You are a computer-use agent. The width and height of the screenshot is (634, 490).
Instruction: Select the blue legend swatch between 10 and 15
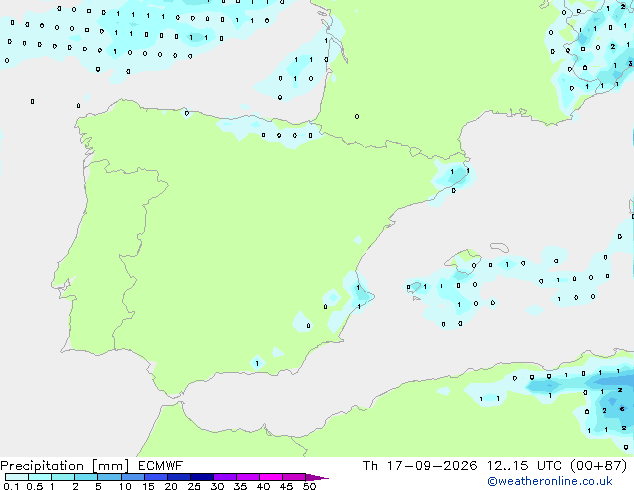click(x=133, y=477)
